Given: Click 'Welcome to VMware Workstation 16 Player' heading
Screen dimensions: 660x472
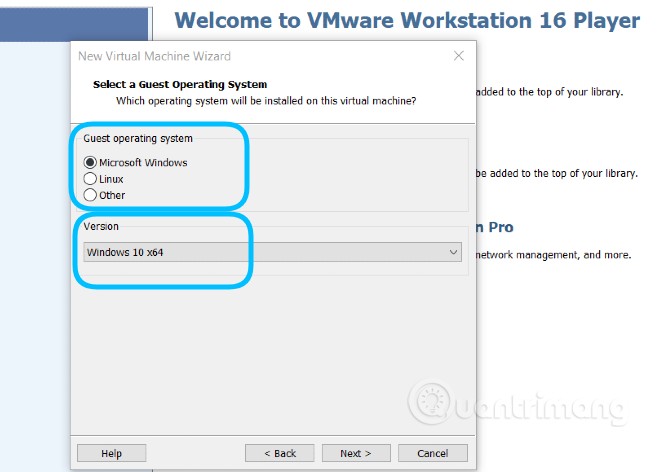Looking at the screenshot, I should [407, 20].
